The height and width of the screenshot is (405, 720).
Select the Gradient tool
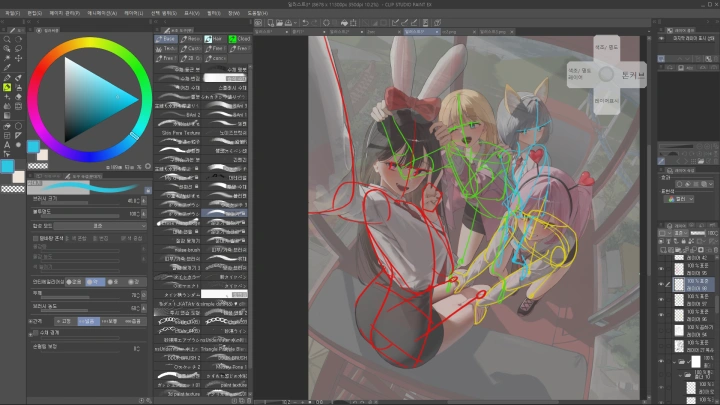pyautogui.click(x=7, y=116)
